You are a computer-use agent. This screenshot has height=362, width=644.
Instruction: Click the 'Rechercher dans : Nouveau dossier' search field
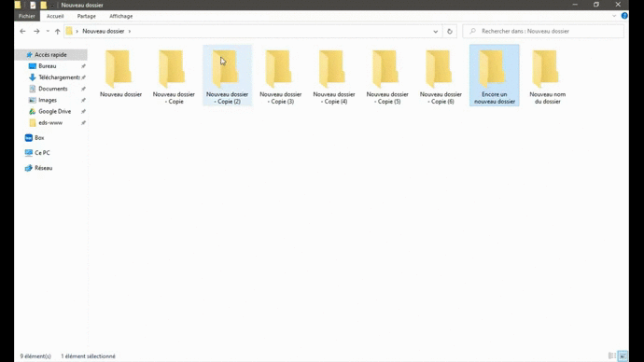point(543,31)
